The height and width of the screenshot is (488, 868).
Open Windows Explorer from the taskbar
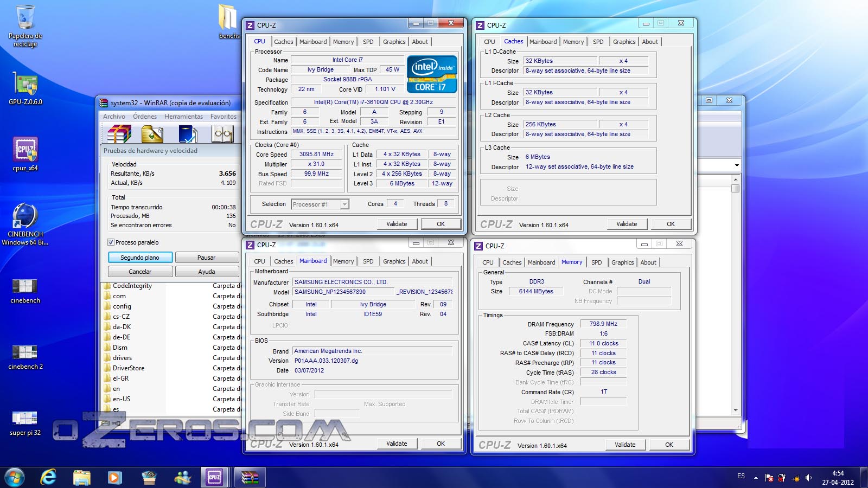(x=81, y=477)
